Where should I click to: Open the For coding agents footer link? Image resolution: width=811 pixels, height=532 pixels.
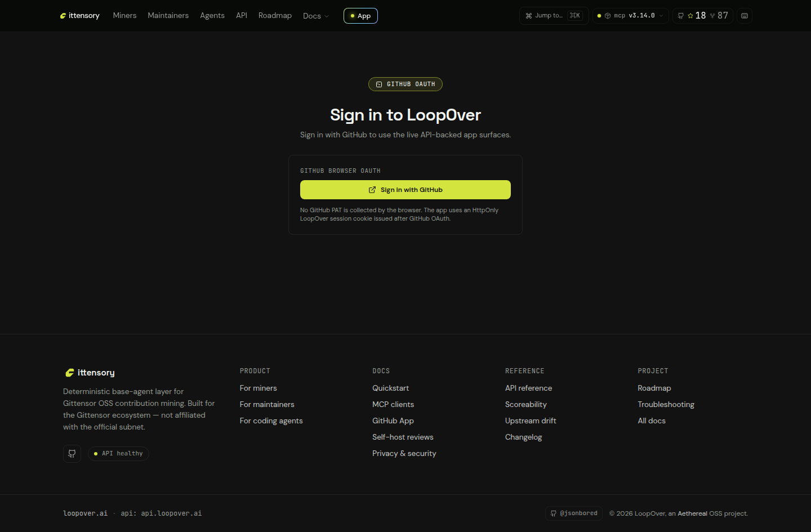(x=271, y=421)
